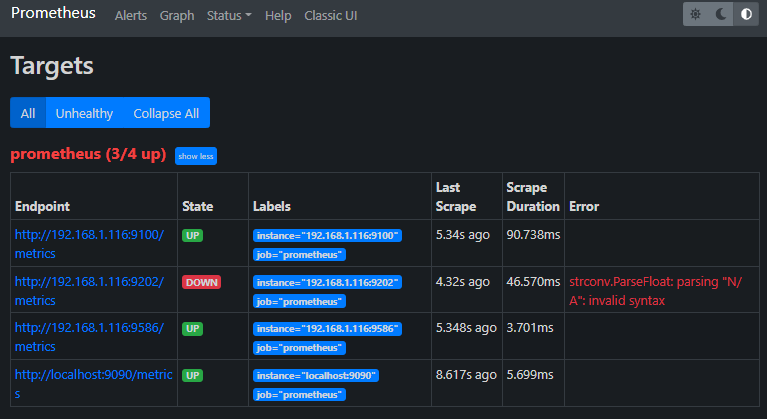Click the 90.738ms scrape duration

coord(533,235)
